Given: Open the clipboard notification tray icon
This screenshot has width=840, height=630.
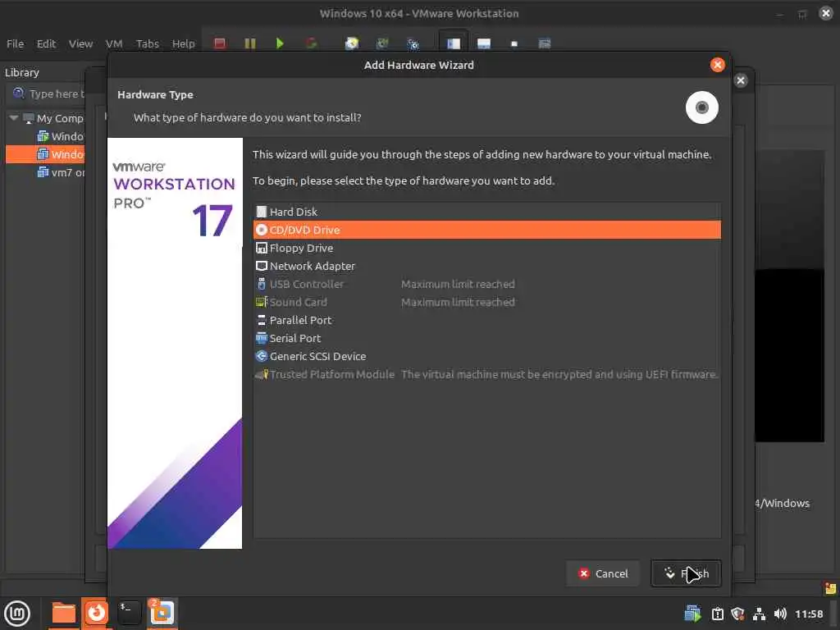Looking at the screenshot, I should 717,614.
